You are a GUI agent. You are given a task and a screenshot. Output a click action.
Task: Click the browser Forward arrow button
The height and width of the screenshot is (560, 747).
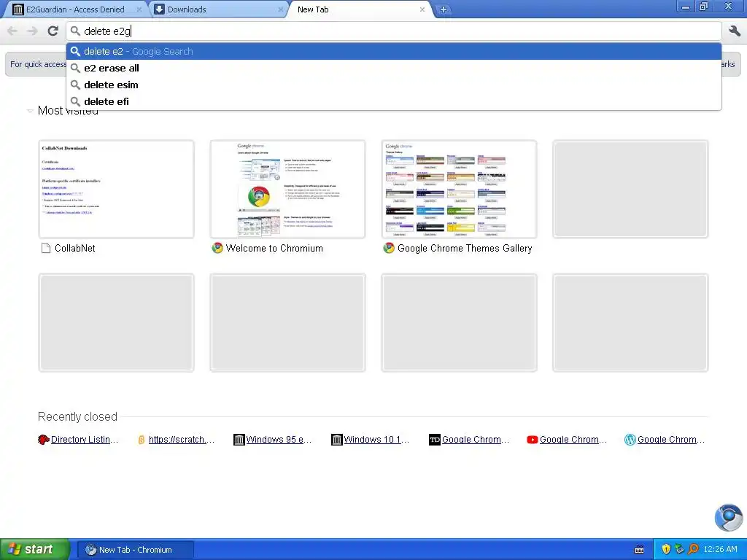tap(32, 31)
